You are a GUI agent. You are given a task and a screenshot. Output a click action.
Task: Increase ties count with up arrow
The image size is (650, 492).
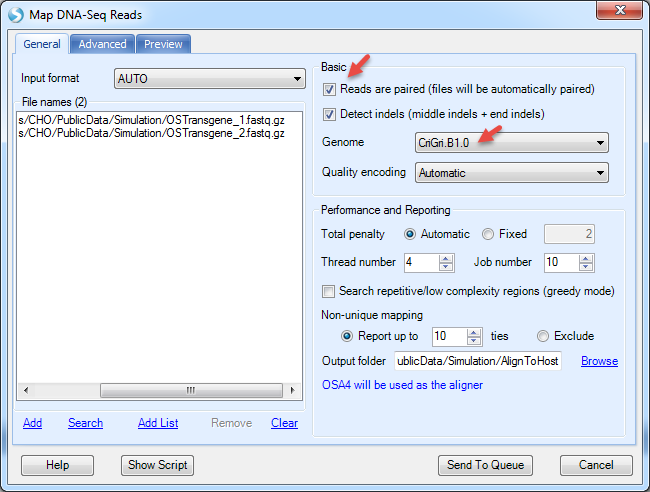point(473,332)
